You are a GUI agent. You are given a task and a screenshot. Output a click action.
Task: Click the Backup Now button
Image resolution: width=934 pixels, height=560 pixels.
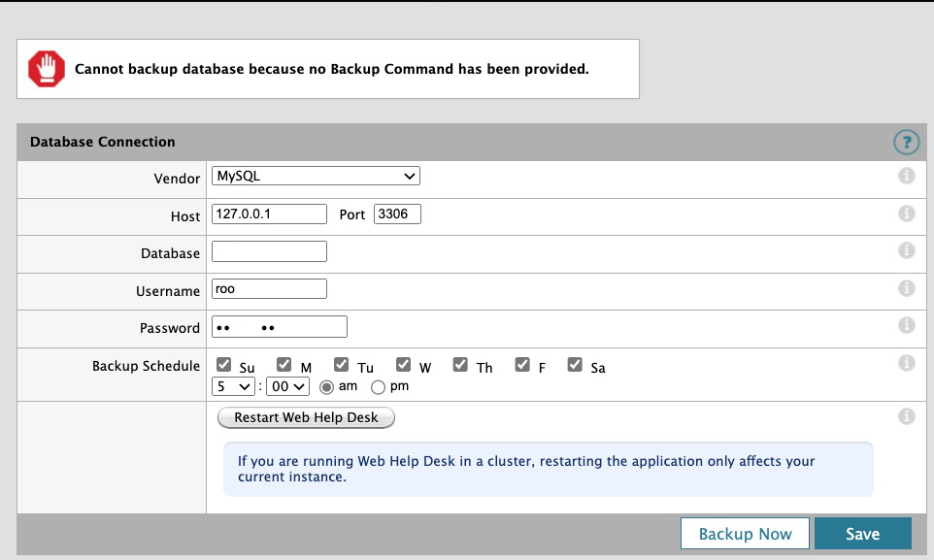coord(745,534)
